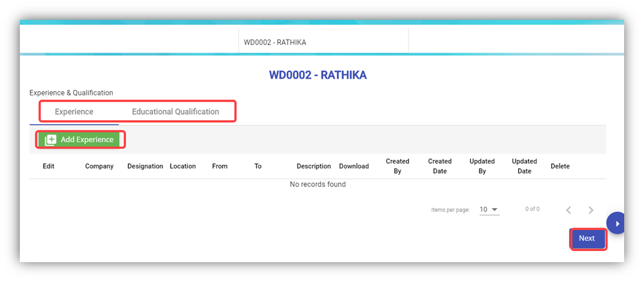This screenshot has height=282, width=644.
Task: Go to previous page of records
Action: [568, 210]
